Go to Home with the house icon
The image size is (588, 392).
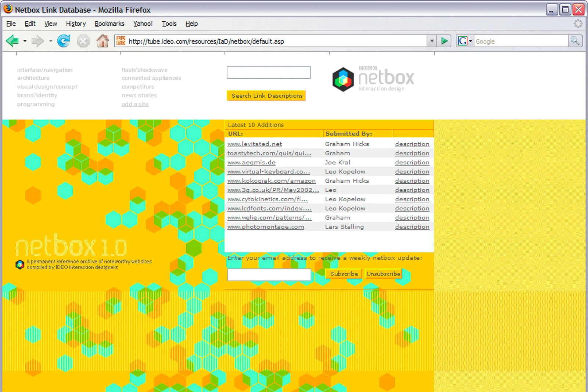pyautogui.click(x=103, y=41)
